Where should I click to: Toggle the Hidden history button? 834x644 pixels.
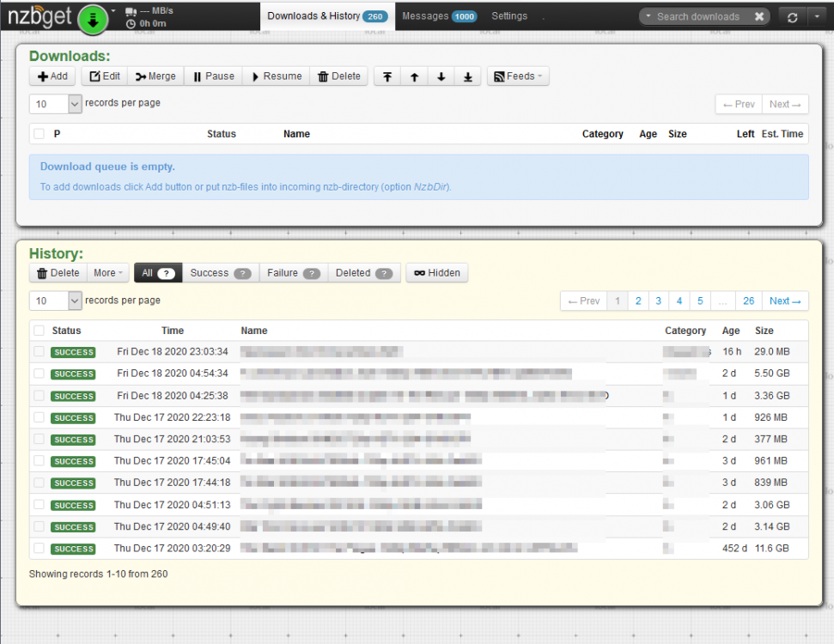click(436, 273)
